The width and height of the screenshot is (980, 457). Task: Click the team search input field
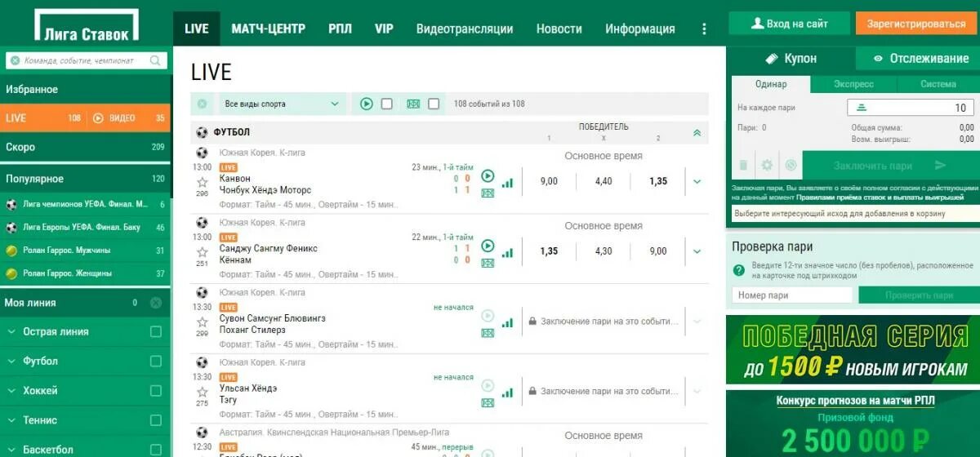point(86,60)
